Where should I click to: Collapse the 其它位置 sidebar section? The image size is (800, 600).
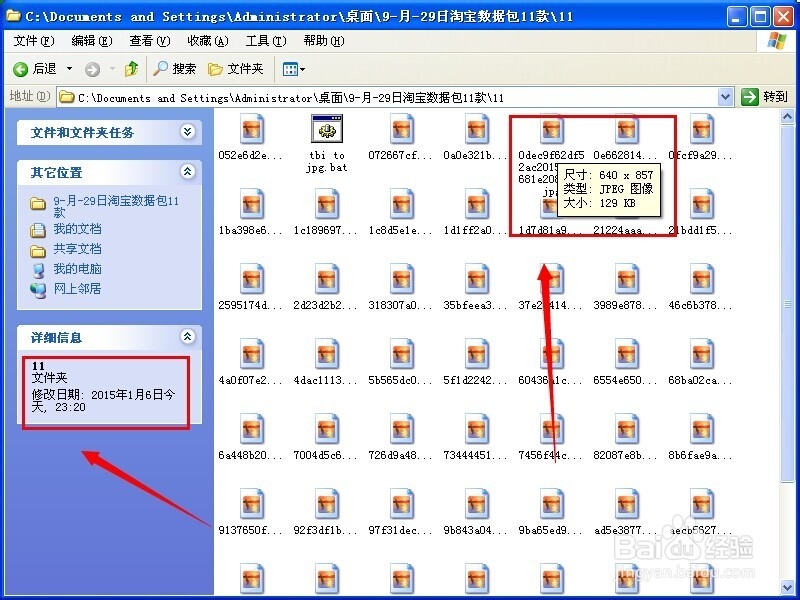(x=187, y=170)
